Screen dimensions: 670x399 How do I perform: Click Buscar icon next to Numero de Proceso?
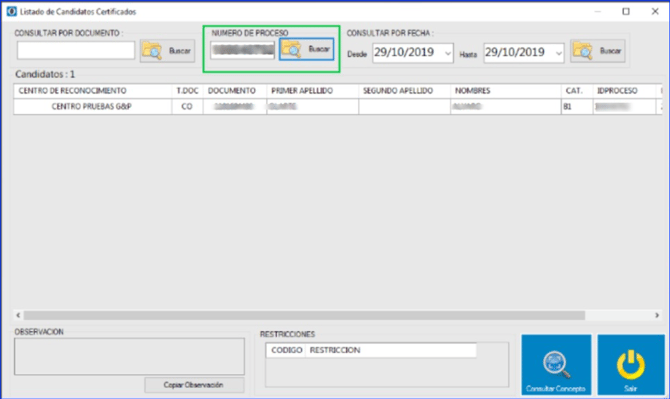coord(291,49)
